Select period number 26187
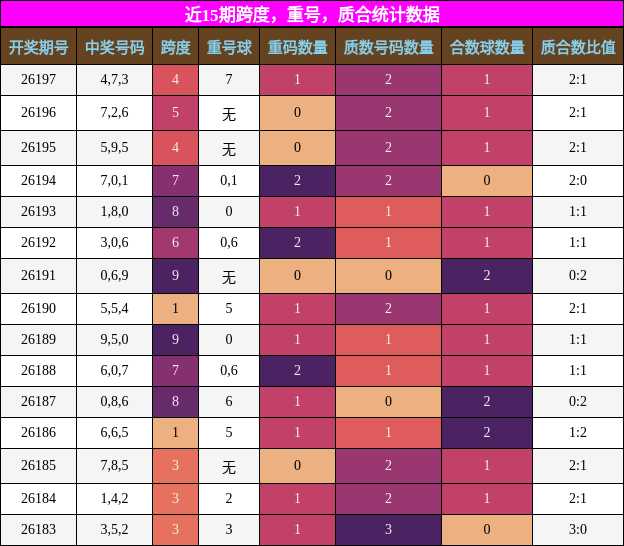The width and height of the screenshot is (624, 546). (x=39, y=402)
